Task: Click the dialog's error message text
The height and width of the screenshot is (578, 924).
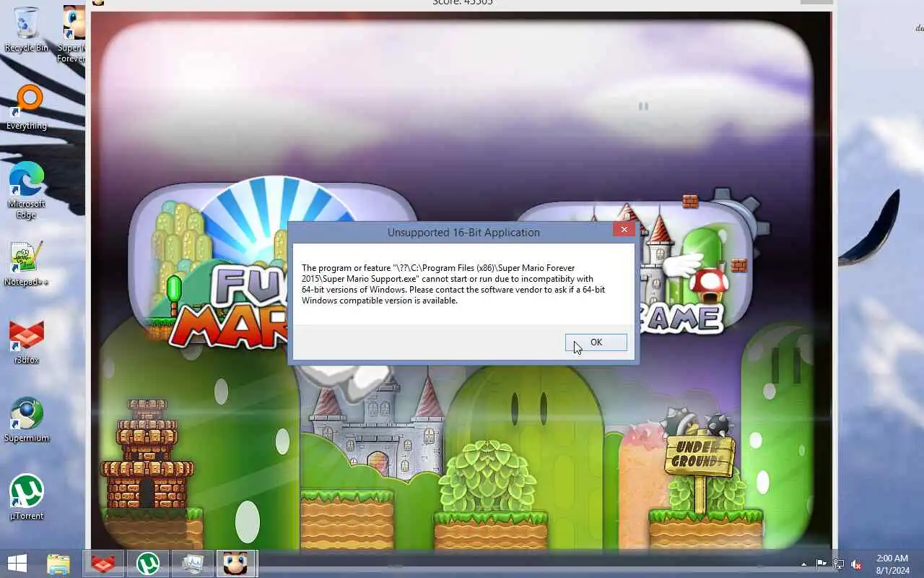Action: (x=453, y=284)
